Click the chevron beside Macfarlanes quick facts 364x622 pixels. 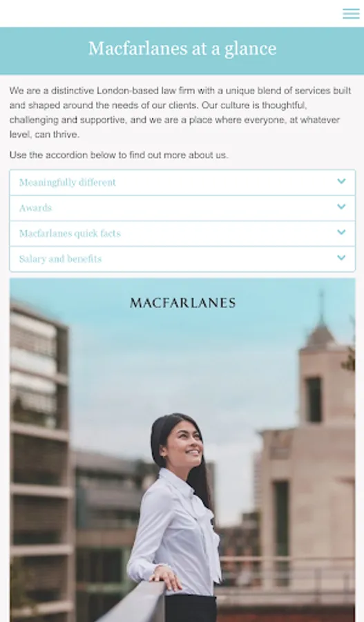point(341,232)
